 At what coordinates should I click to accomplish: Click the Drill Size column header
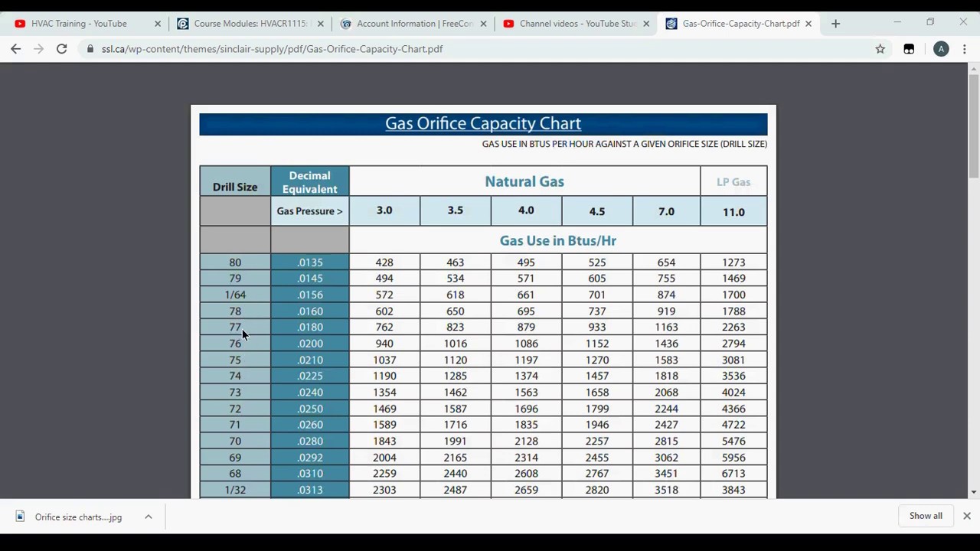(235, 181)
